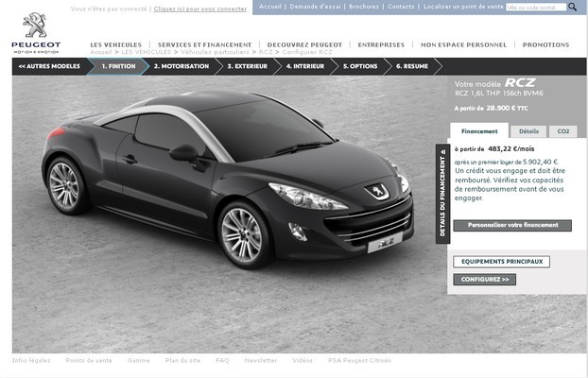
Task: Click the RCZ car image
Action: click(x=228, y=178)
